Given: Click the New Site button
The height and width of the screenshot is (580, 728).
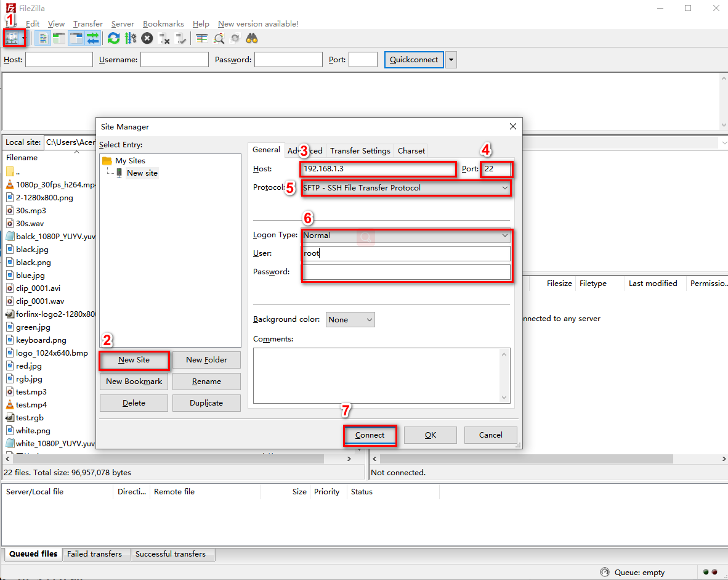Looking at the screenshot, I should click(x=134, y=360).
